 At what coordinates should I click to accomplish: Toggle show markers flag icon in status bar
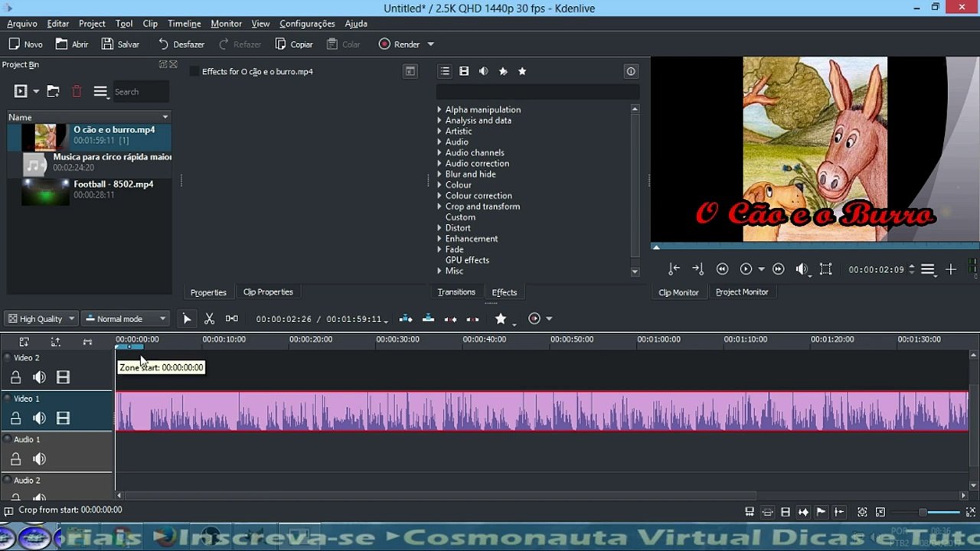[x=821, y=512]
